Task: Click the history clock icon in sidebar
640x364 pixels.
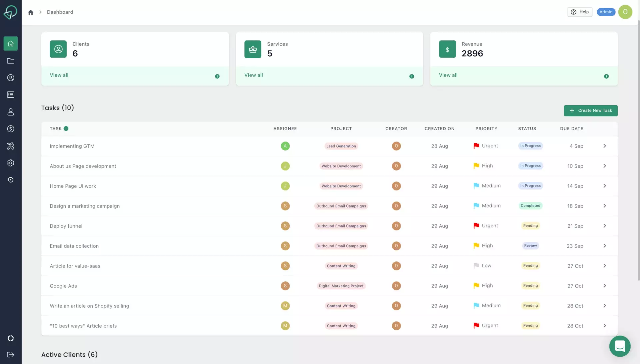Action: coord(11,180)
